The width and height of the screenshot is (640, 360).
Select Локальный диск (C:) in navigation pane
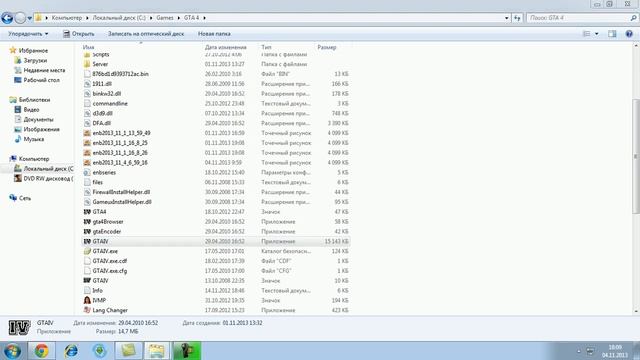click(x=48, y=169)
